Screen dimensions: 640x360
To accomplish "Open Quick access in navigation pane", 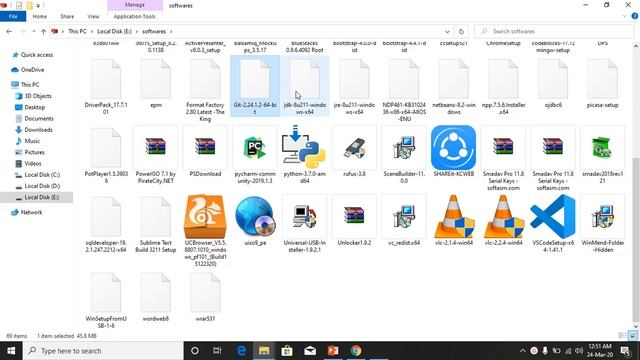I will [x=37, y=55].
